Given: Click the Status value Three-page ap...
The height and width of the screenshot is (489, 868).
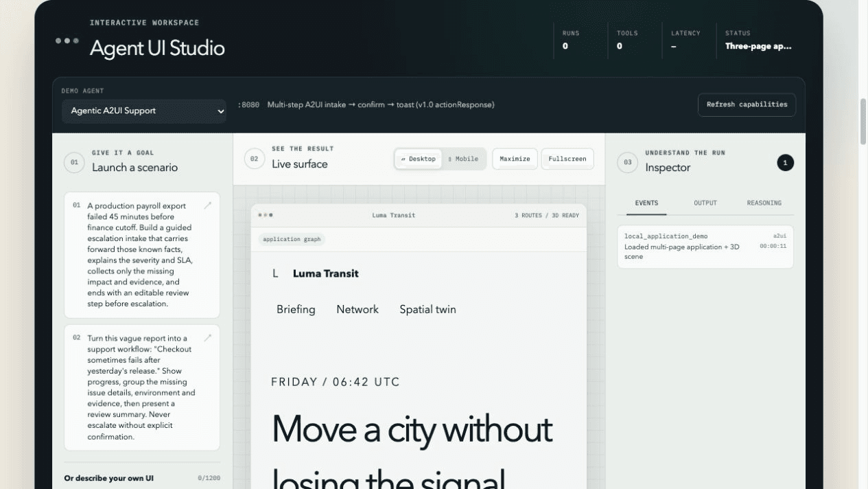Looking at the screenshot, I should [x=758, y=47].
